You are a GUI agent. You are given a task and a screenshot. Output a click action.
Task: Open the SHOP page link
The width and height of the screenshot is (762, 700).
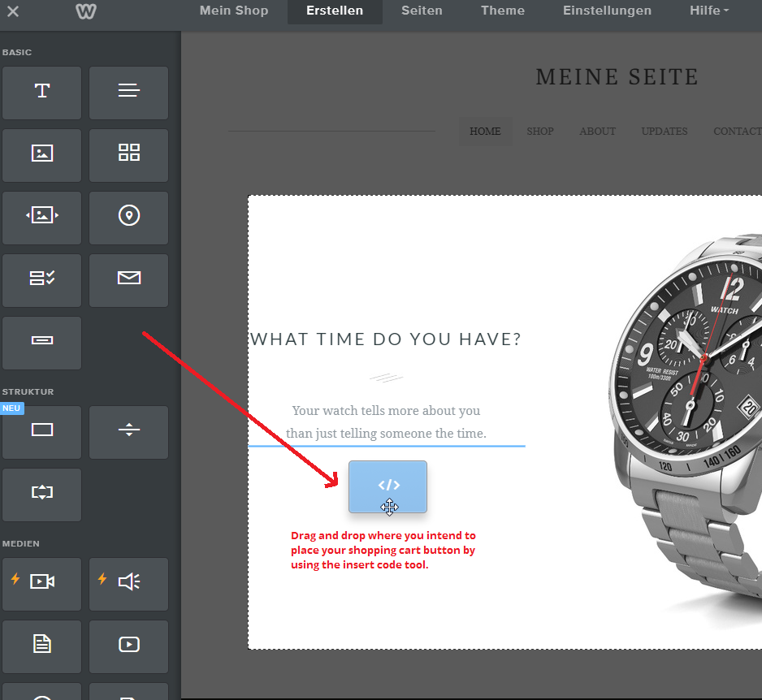coord(540,132)
